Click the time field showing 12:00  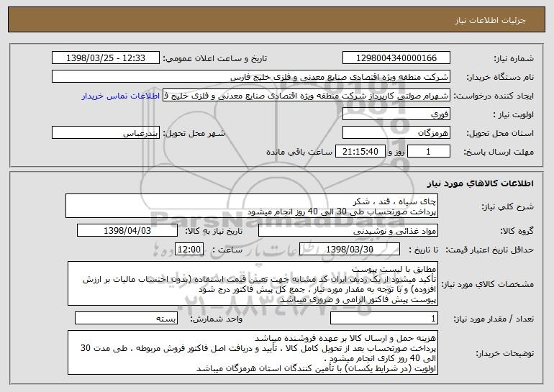click(189, 250)
